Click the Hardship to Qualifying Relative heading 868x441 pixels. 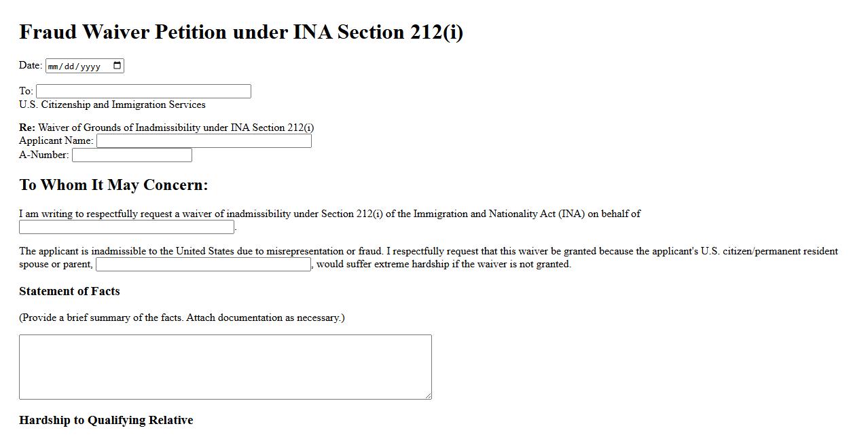coord(106,421)
